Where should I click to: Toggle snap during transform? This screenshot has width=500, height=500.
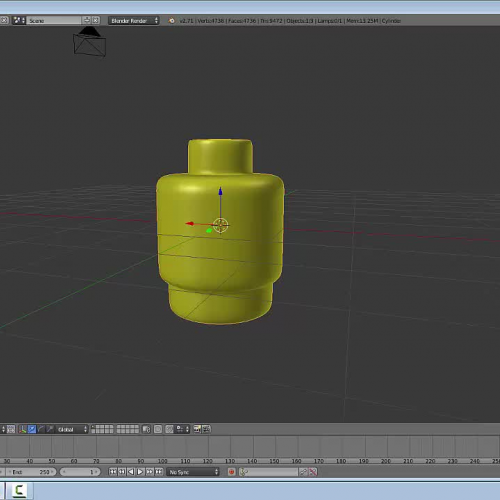pyautogui.click(x=169, y=429)
